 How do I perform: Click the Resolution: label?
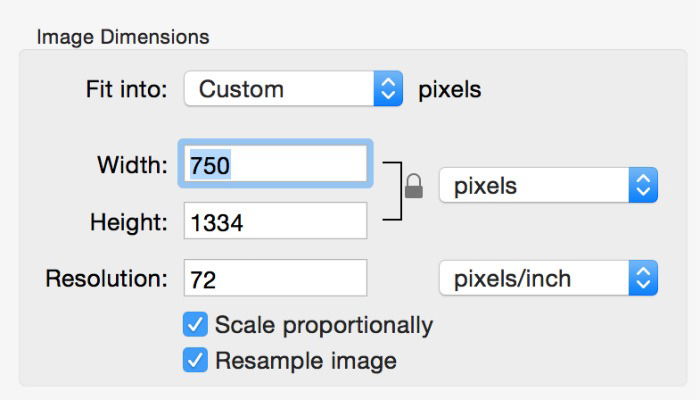[x=107, y=279]
